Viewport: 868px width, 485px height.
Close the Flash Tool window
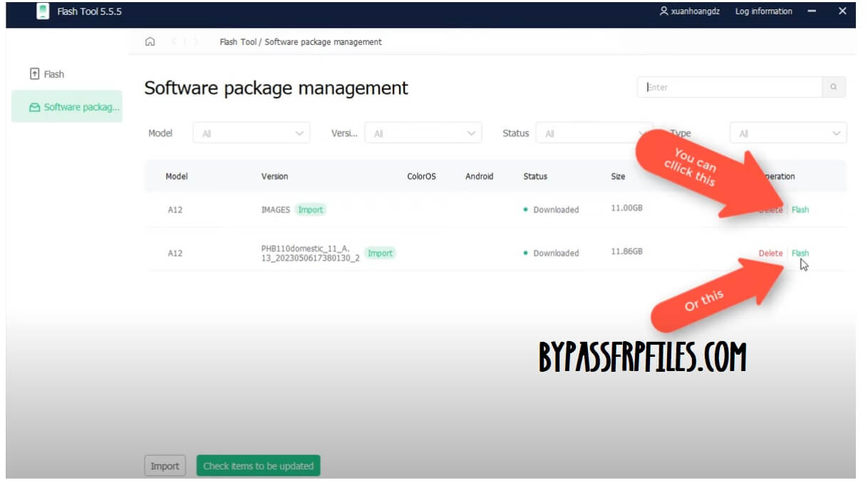(842, 11)
